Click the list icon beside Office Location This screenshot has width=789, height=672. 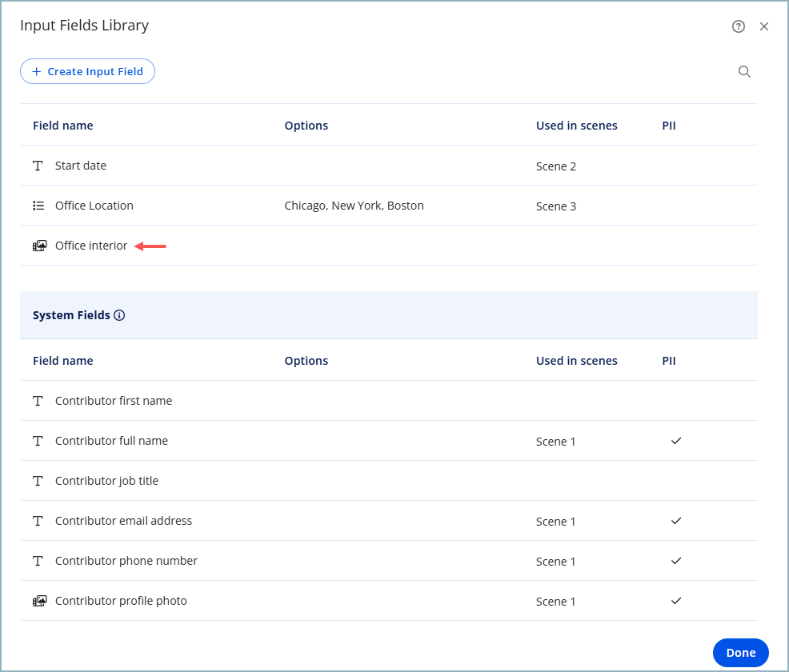coord(38,206)
